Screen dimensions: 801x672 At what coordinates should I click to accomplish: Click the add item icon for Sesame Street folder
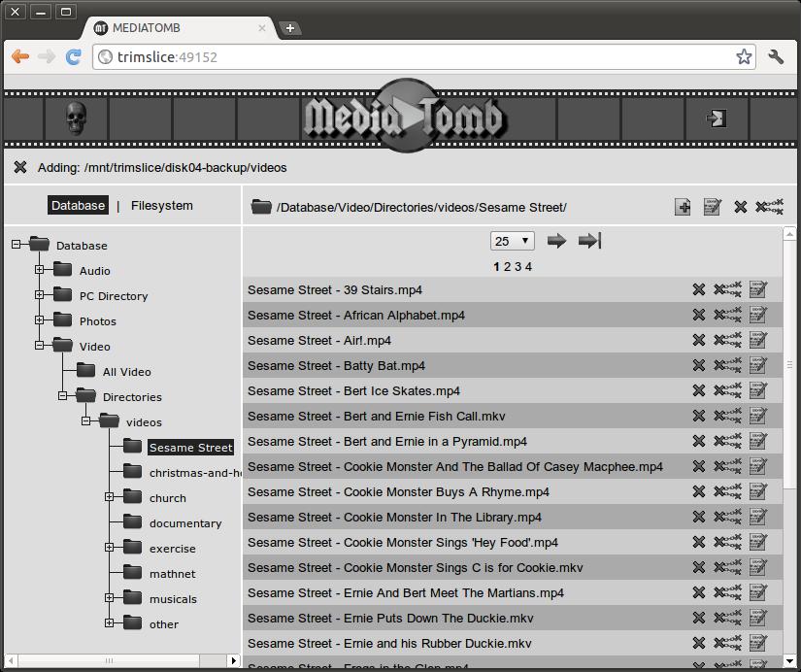coord(683,207)
